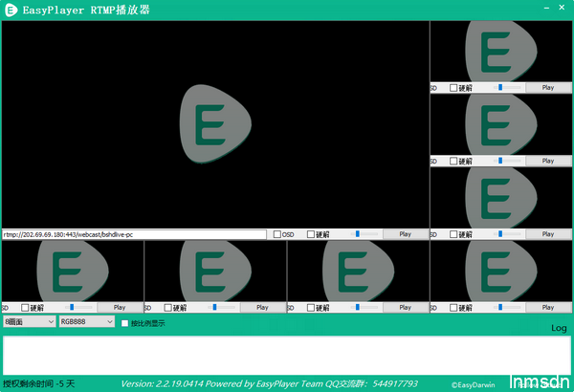This screenshot has width=574, height=392.
Task: Click Play under second bottom-row panel
Action: 262,308
